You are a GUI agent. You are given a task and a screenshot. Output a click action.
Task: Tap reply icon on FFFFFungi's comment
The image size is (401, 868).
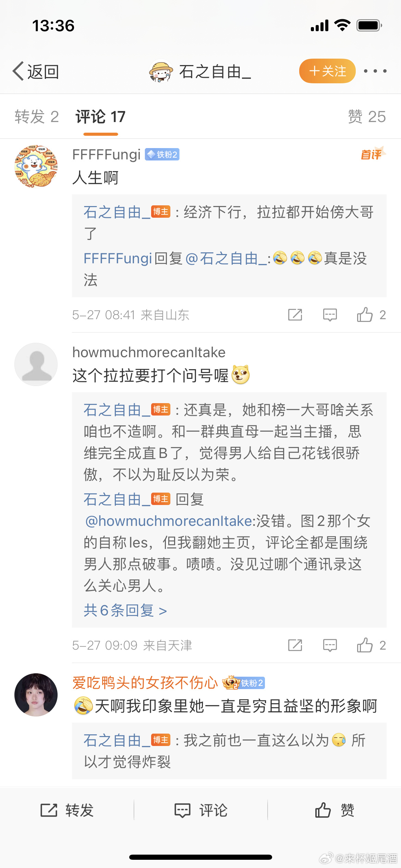[330, 315]
